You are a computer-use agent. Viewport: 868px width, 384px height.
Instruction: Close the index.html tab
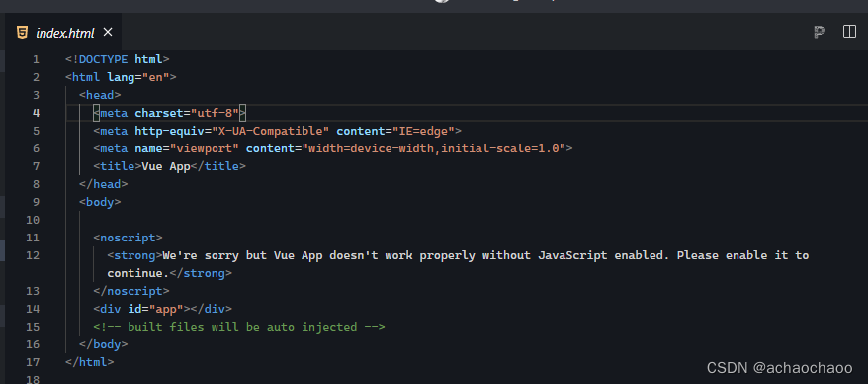click(x=108, y=32)
